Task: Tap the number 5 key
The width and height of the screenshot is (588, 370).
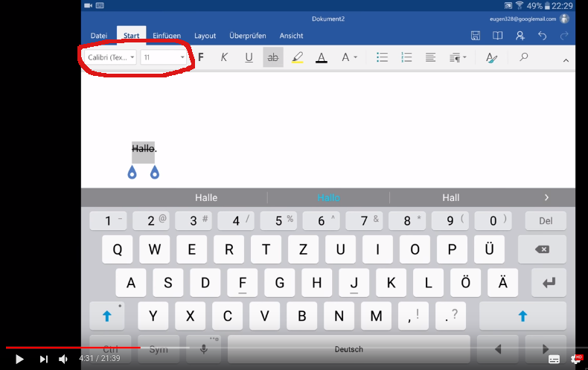Action: tap(278, 220)
